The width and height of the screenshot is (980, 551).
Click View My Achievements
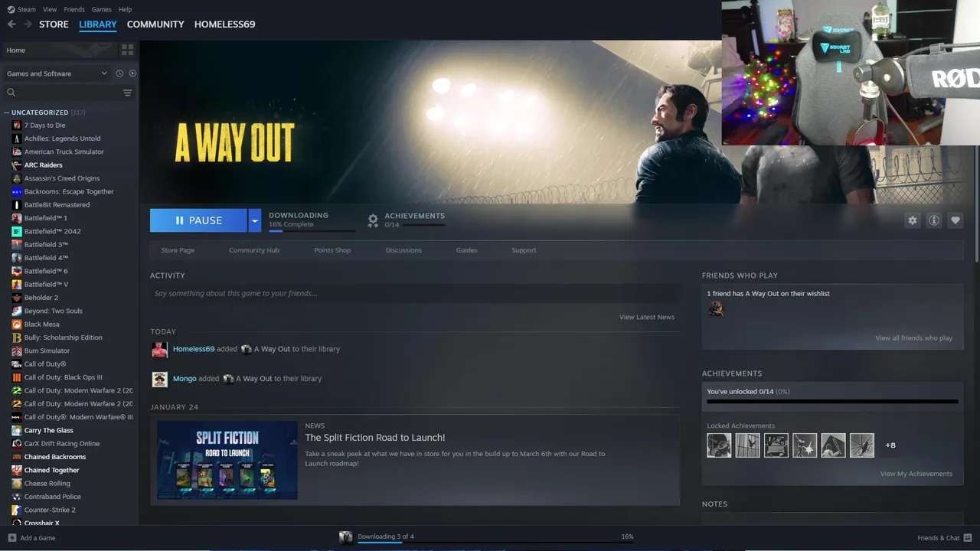tap(916, 474)
